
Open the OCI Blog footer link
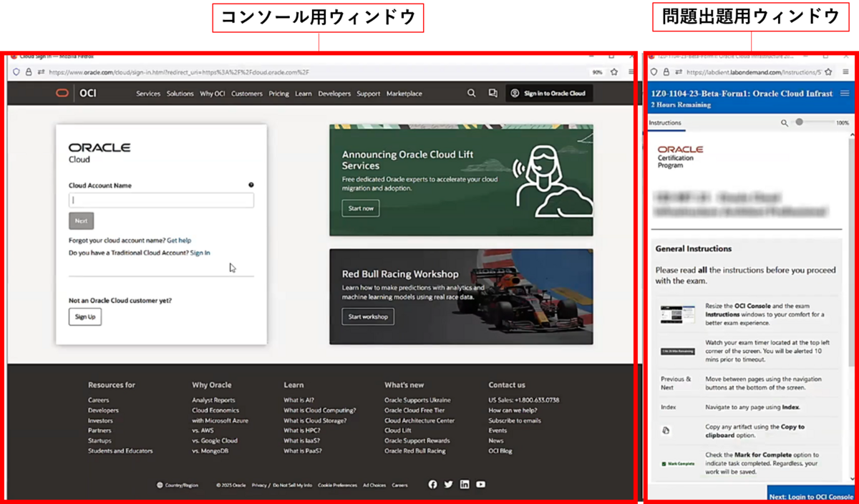(500, 451)
